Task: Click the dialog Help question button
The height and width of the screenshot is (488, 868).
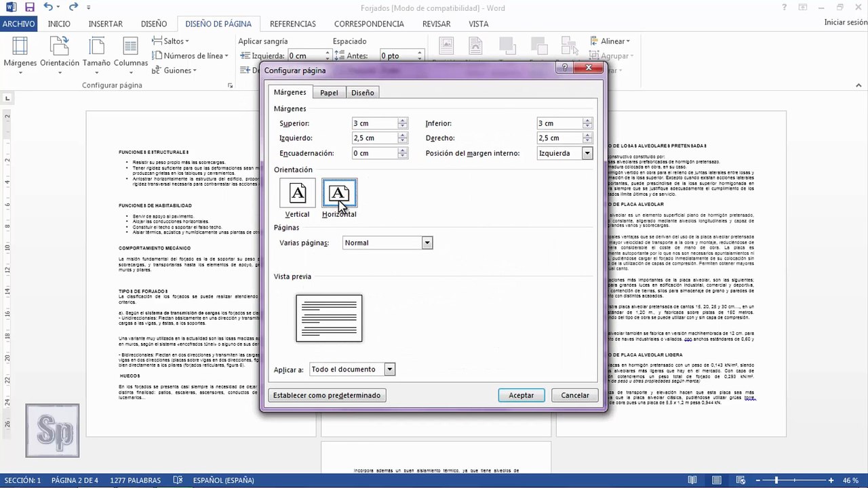Action: click(x=564, y=68)
